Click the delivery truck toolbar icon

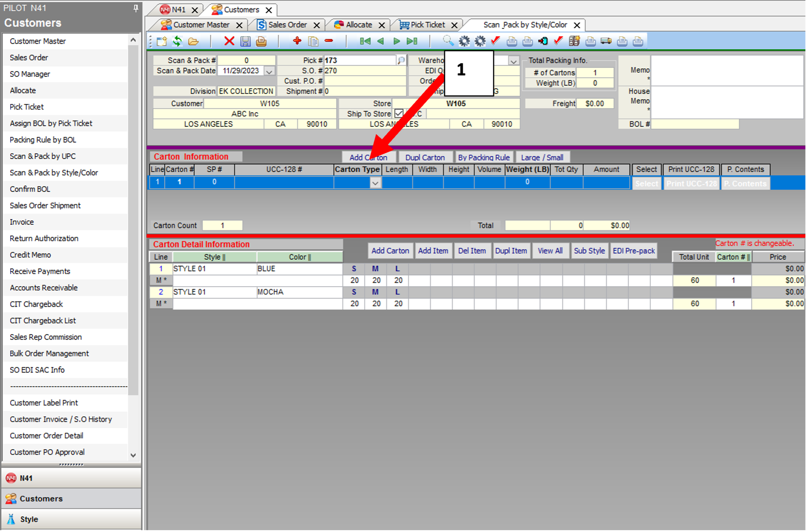(x=606, y=41)
